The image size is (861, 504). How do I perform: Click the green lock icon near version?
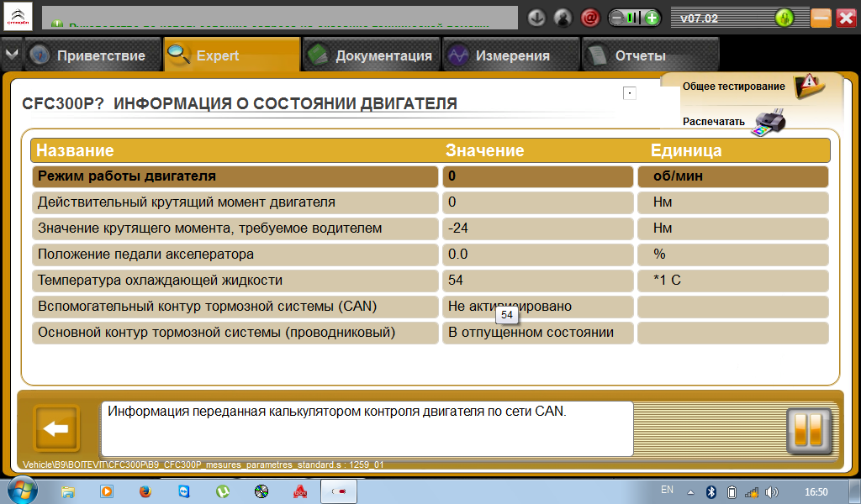click(784, 18)
